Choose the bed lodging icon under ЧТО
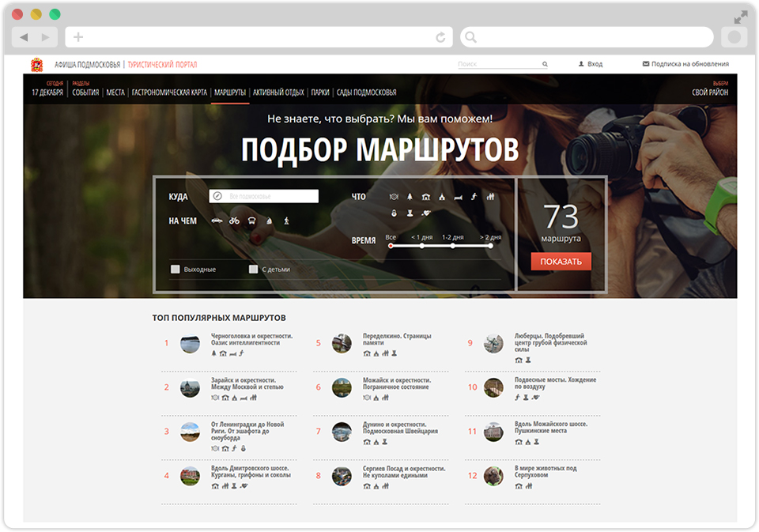Image resolution: width=759 pixels, height=532 pixels. tap(458, 197)
